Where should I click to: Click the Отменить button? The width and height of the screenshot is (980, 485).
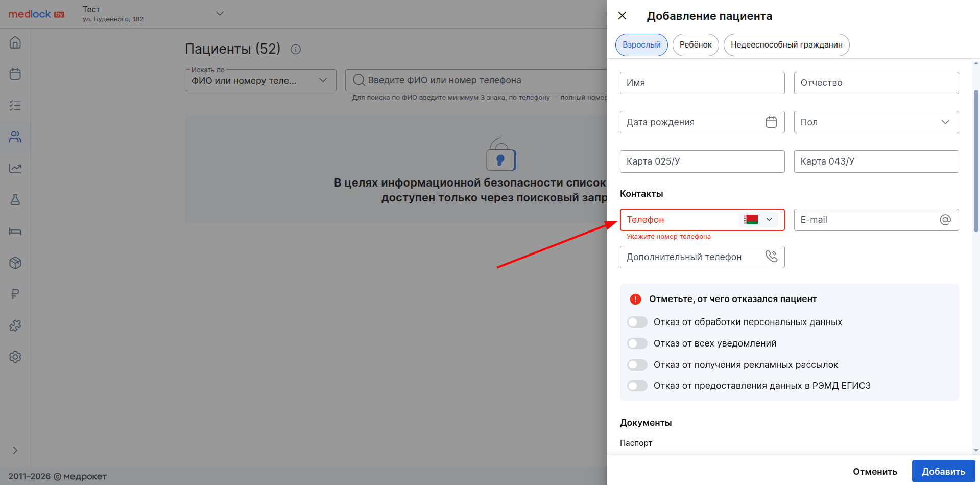coord(875,472)
